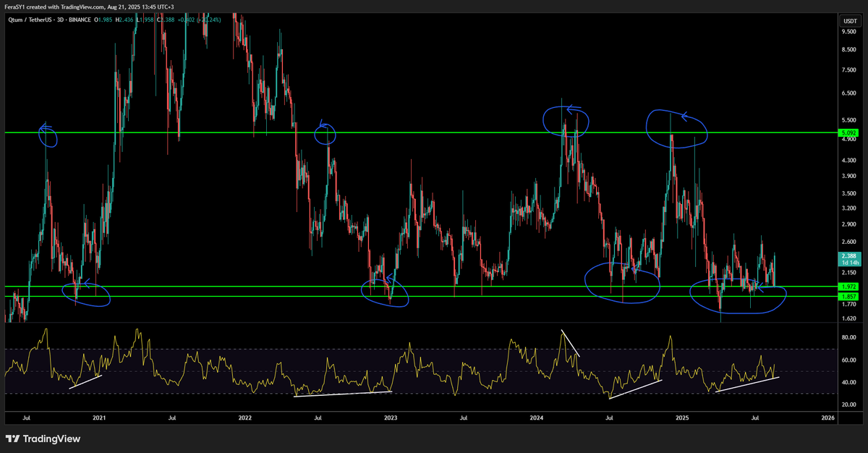Click the 5.500 price axis tick
Viewport: 868px width, 453px height.
click(848, 120)
